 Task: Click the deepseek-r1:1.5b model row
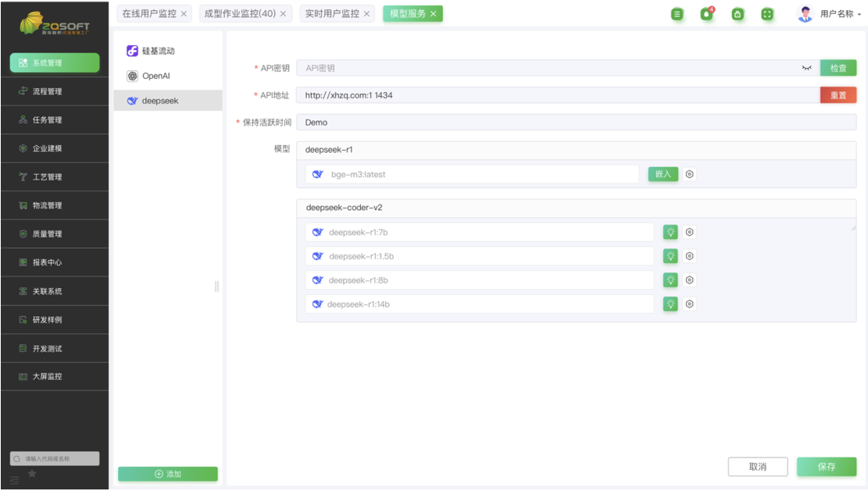(480, 256)
